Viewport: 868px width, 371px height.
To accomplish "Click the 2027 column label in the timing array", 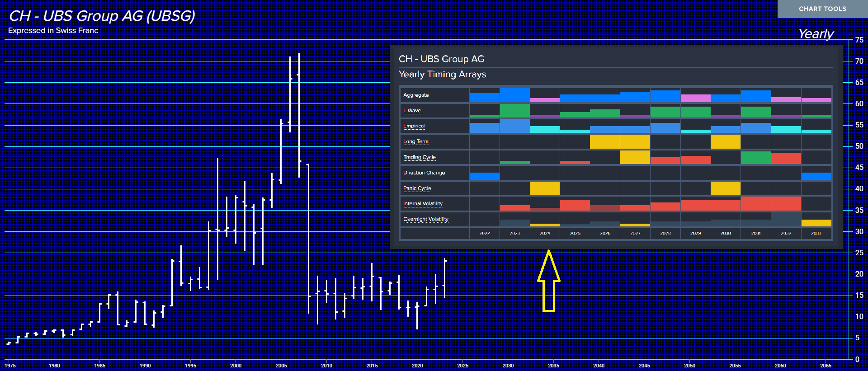I will tap(635, 233).
